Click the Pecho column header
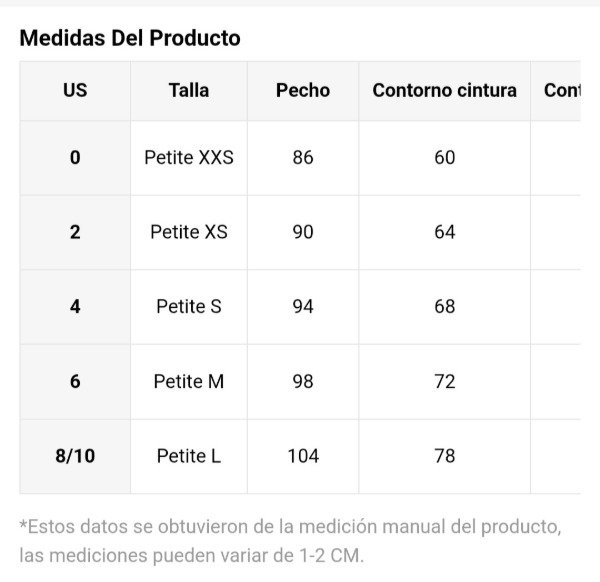Screen dimensions: 600x582 pos(303,90)
